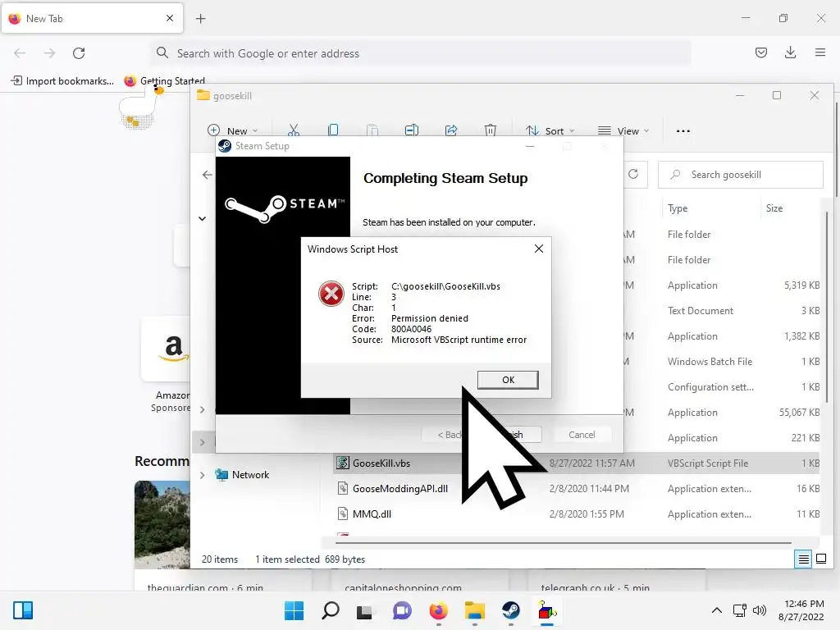Click Getting Started bookmark
The image size is (840, 630).
(x=164, y=81)
